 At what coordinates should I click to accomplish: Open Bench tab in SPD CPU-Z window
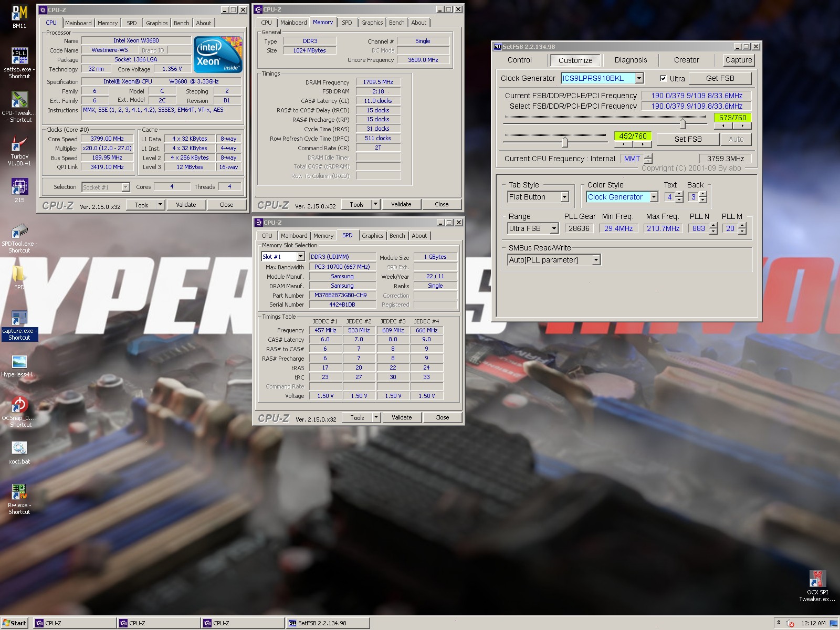pyautogui.click(x=397, y=236)
